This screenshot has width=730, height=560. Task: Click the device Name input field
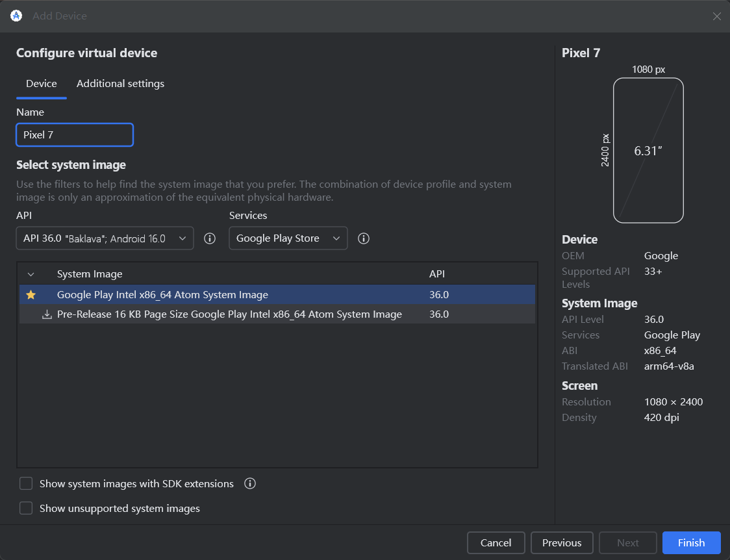[74, 134]
